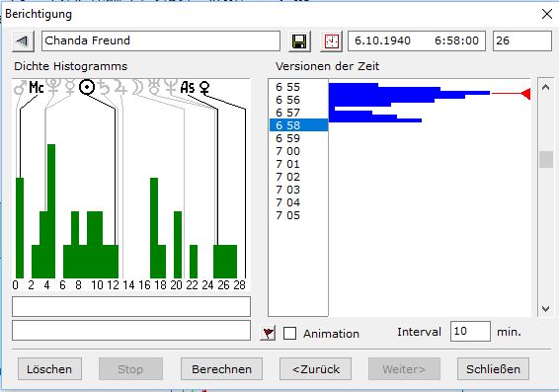Select the Moon symbol in histogram header
Image resolution: width=559 pixels, height=392 pixels.
coord(137,87)
